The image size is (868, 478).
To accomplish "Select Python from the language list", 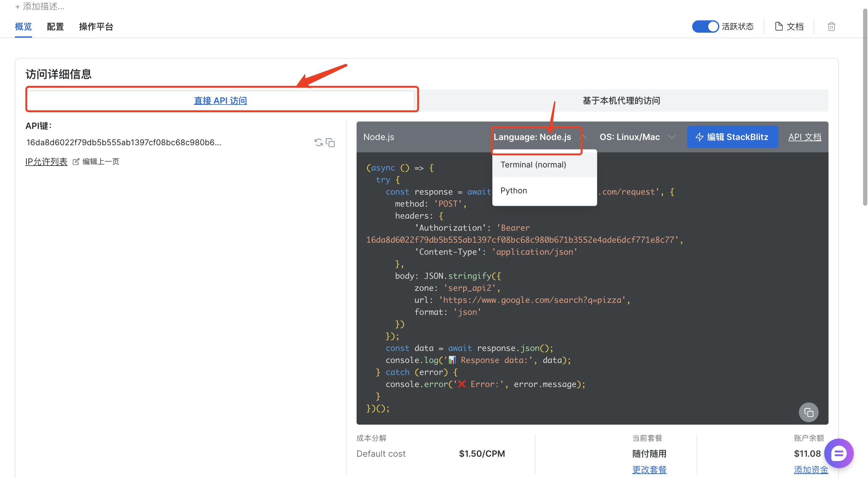I will click(514, 191).
